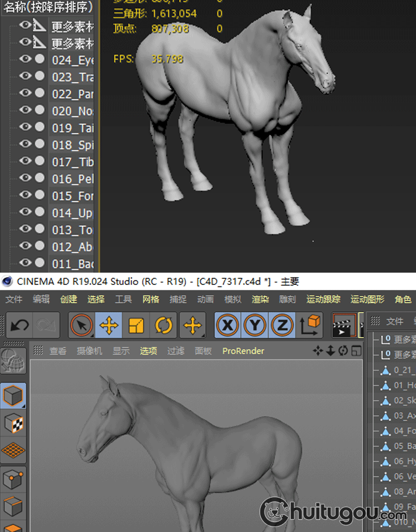The height and width of the screenshot is (532, 416).
Task: Open the 摄像机 viewport menu
Action: [89, 351]
